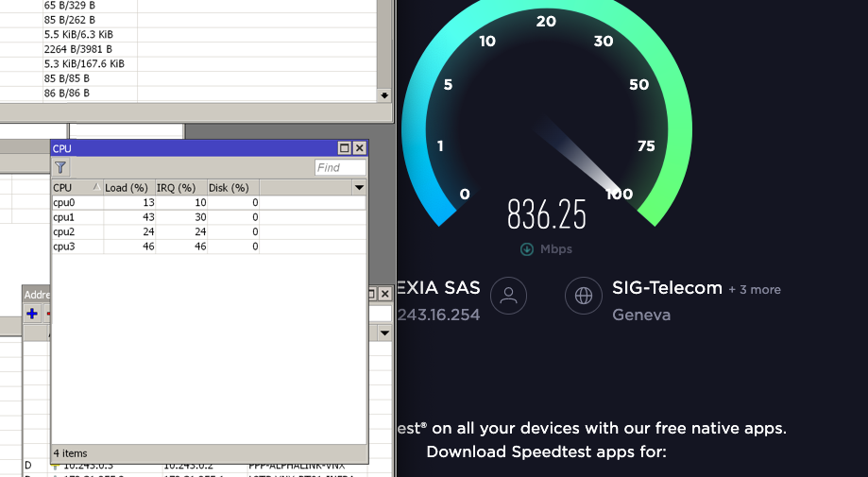Sort by the IRQ (%) column header
The width and height of the screenshot is (868, 477).
click(x=181, y=188)
